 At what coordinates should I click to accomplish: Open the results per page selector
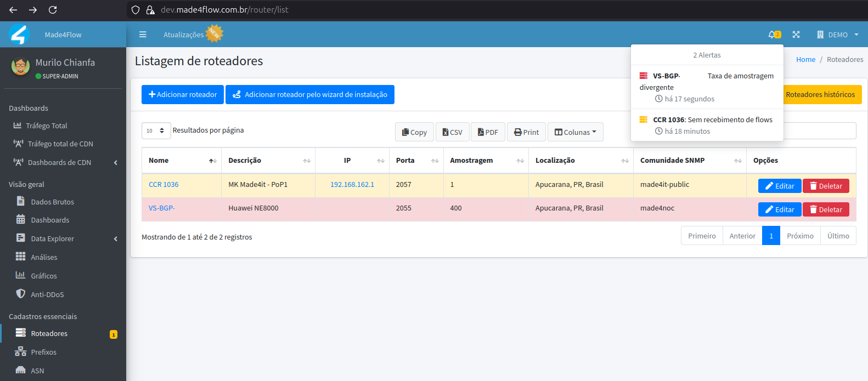click(156, 130)
